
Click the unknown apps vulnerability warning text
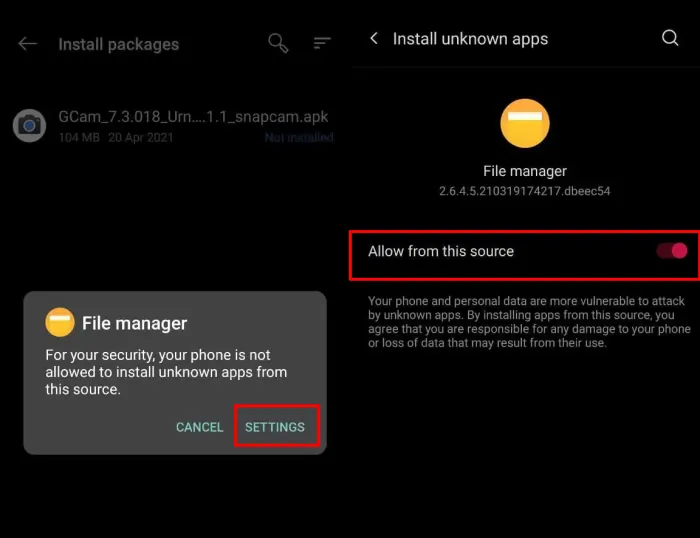pos(529,322)
